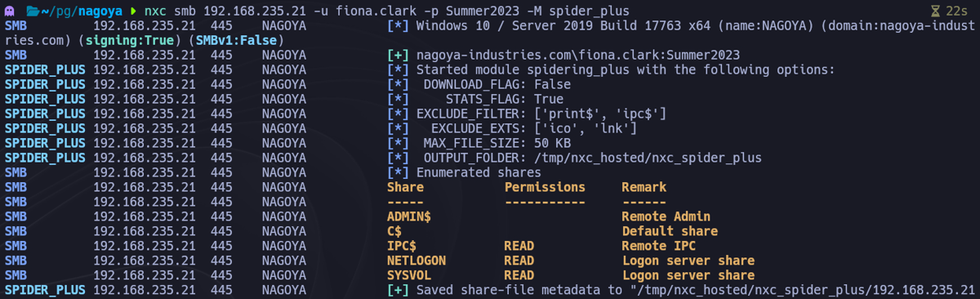Click the hourglass timer icon

tap(936, 11)
